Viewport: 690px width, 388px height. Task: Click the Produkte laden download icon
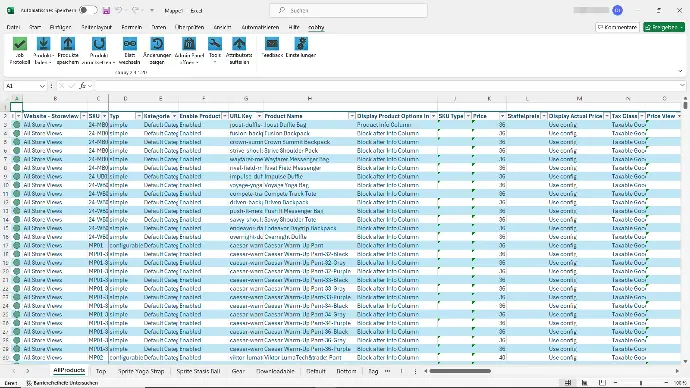click(44, 44)
